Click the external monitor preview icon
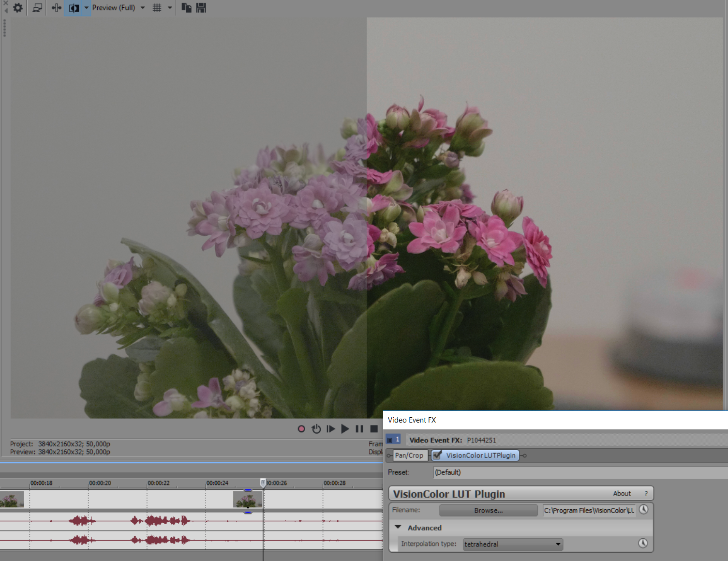Viewport: 728px width, 561px height. pos(37,8)
